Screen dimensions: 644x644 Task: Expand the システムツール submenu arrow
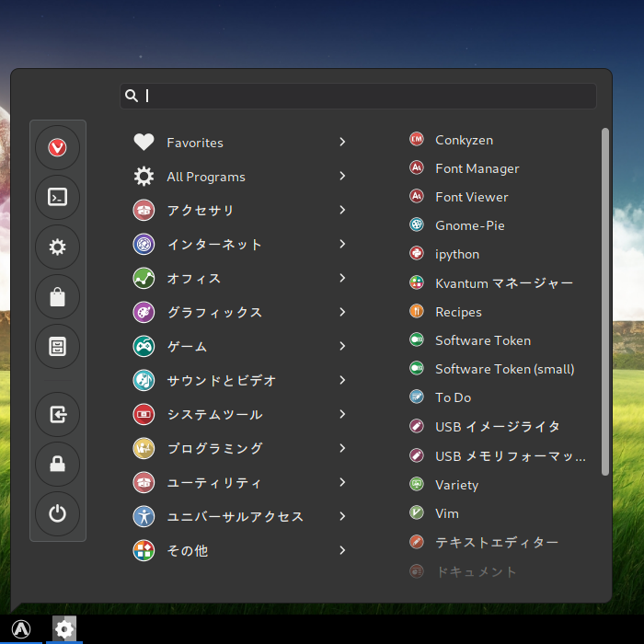[x=342, y=414]
